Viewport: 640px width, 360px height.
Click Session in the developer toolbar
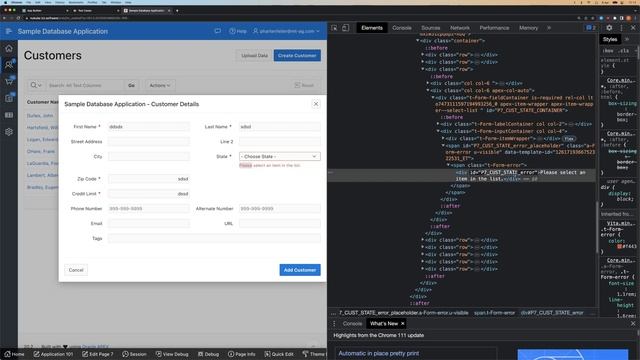pos(134,354)
